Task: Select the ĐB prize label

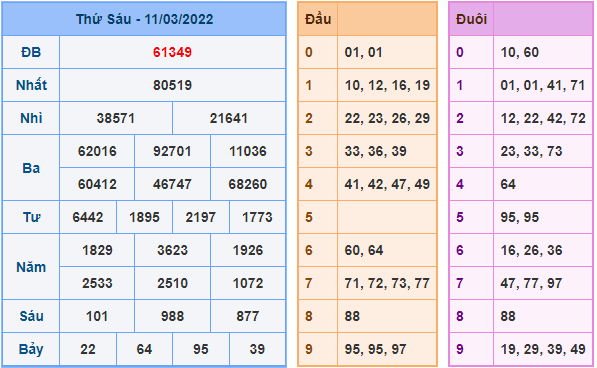Action: [x=31, y=52]
